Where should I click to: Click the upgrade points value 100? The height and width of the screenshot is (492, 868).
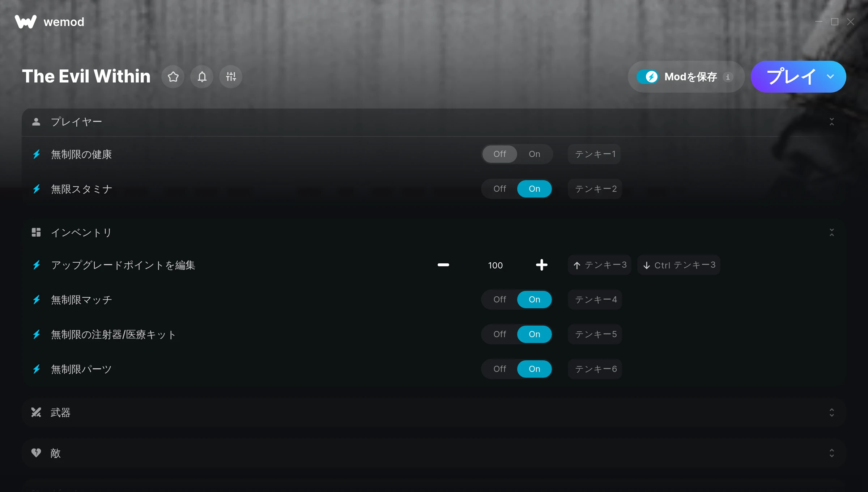495,266
